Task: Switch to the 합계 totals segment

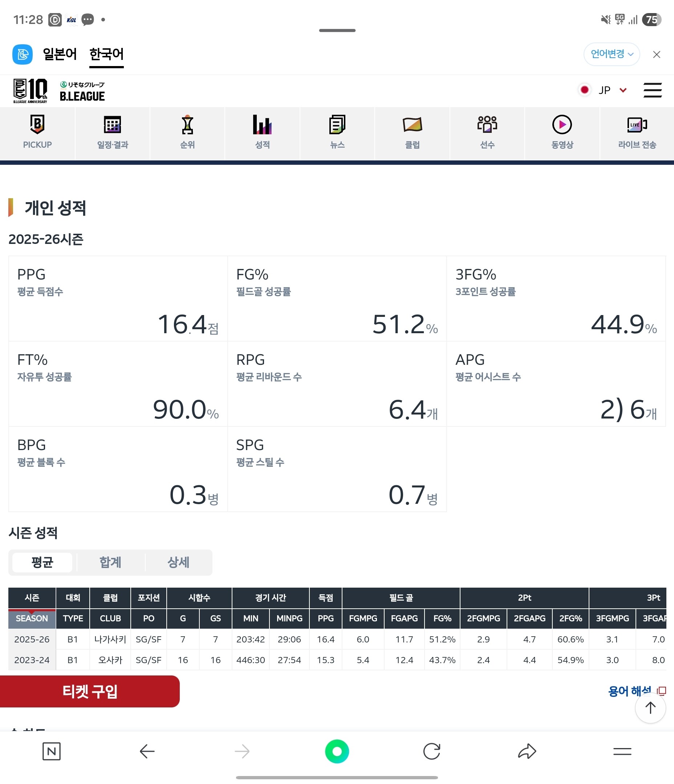Action: [x=110, y=562]
